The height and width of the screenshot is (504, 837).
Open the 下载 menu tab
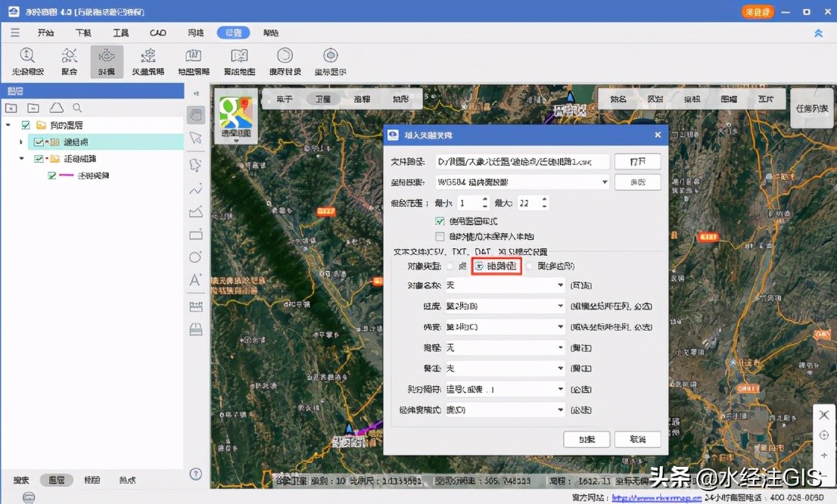click(83, 33)
